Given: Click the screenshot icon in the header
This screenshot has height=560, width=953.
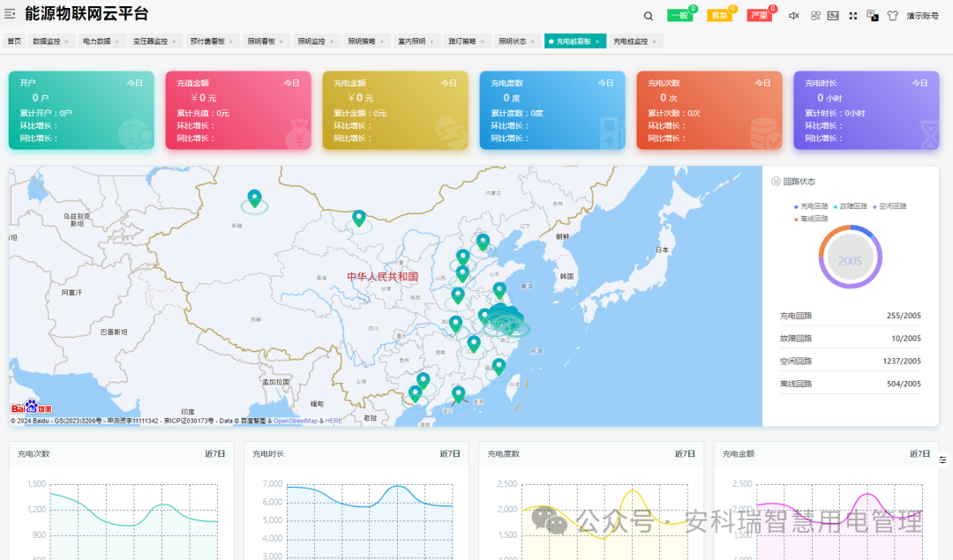Looking at the screenshot, I should 835,15.
